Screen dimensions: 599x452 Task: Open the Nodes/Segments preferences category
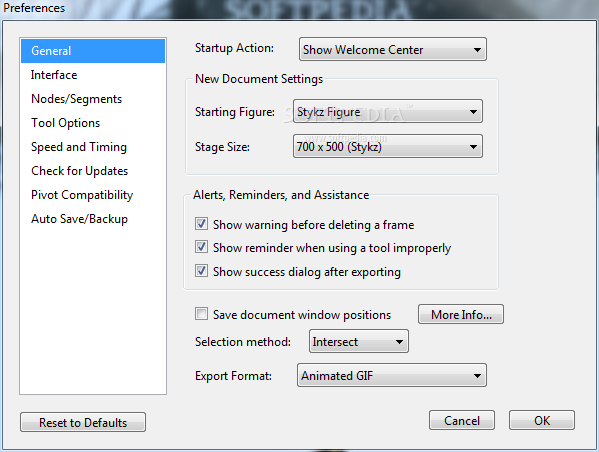[93, 99]
